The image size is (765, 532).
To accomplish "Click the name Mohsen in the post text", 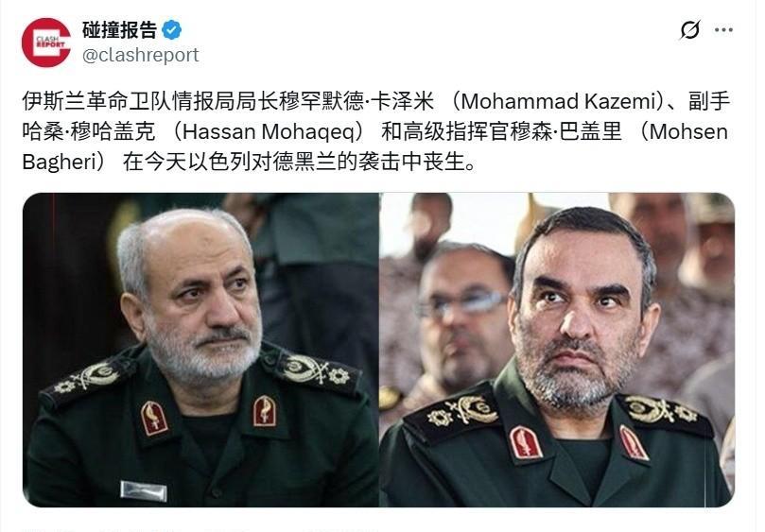I will point(688,131).
